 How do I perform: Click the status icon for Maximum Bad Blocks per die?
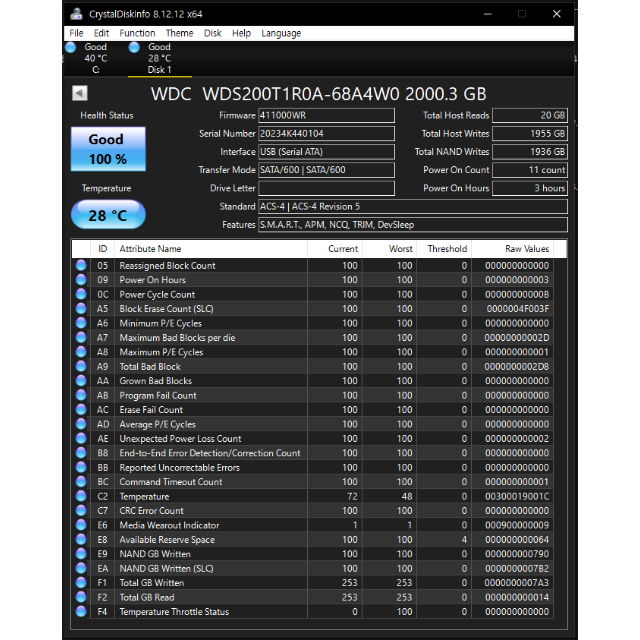tap(81, 338)
